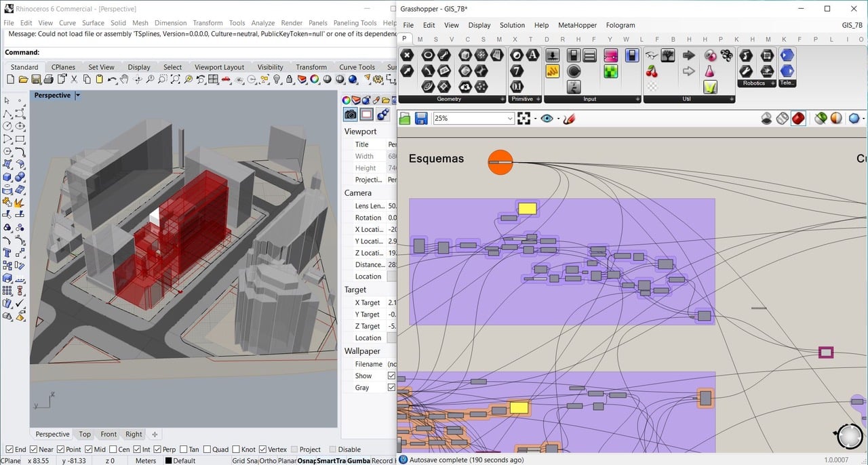Enable the Tan osnap checkbox
Viewport: 868px width, 465px height.
pos(182,449)
